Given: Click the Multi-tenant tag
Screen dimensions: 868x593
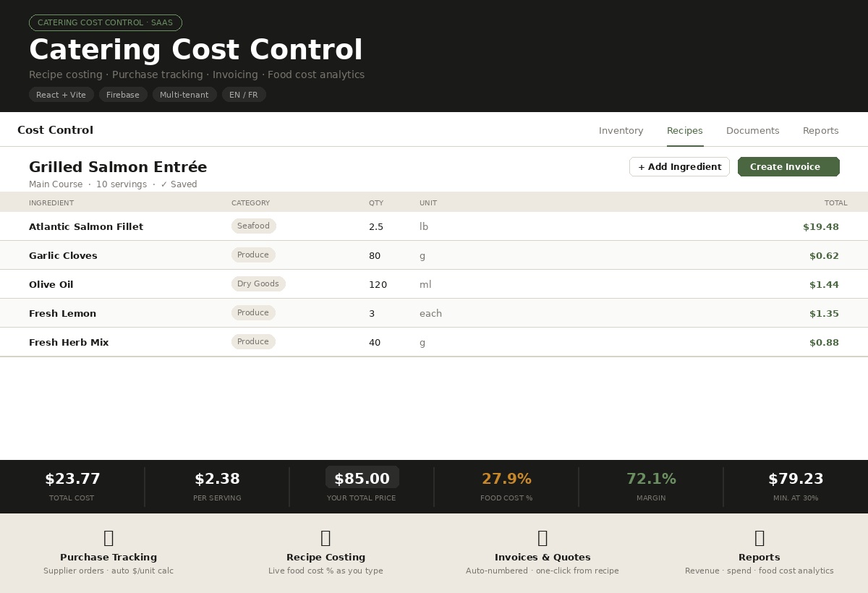Looking at the screenshot, I should (184, 95).
